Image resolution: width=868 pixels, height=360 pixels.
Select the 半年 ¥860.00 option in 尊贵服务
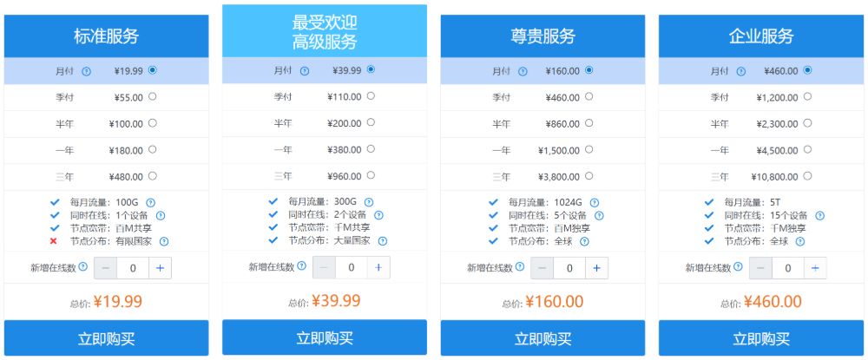coord(589,123)
